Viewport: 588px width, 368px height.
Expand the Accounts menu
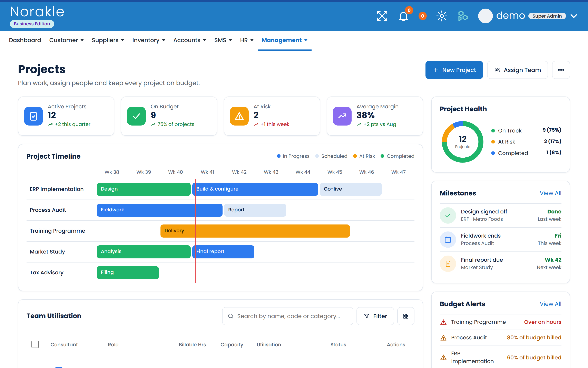point(190,40)
